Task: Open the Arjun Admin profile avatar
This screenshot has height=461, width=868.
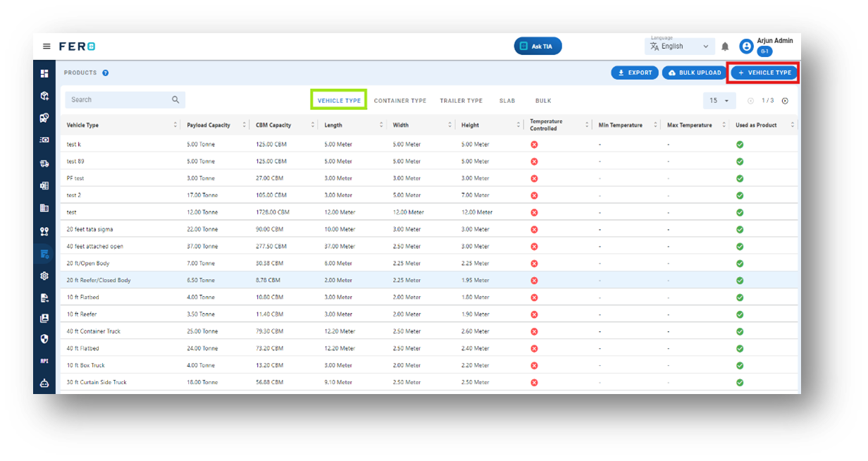Action: click(746, 47)
